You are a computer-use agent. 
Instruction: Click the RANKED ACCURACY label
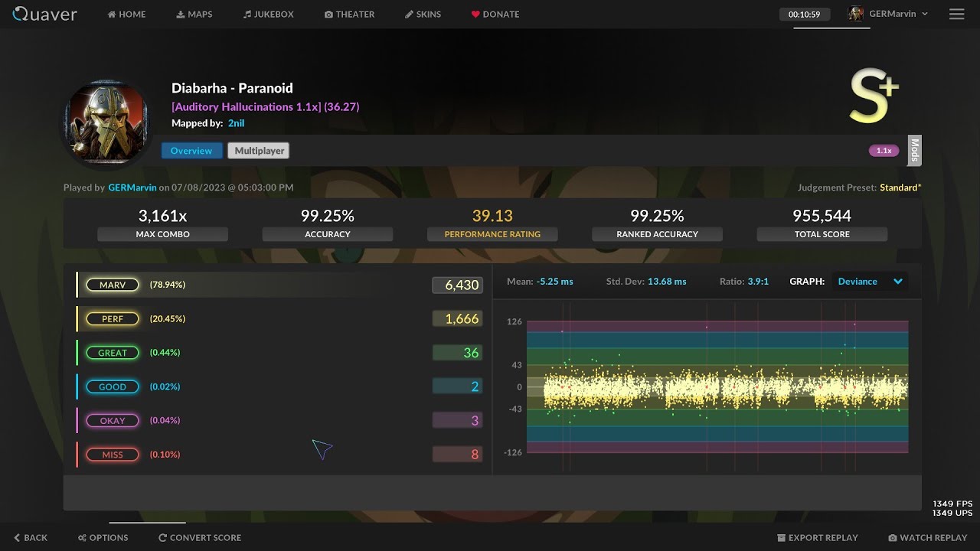[657, 234]
